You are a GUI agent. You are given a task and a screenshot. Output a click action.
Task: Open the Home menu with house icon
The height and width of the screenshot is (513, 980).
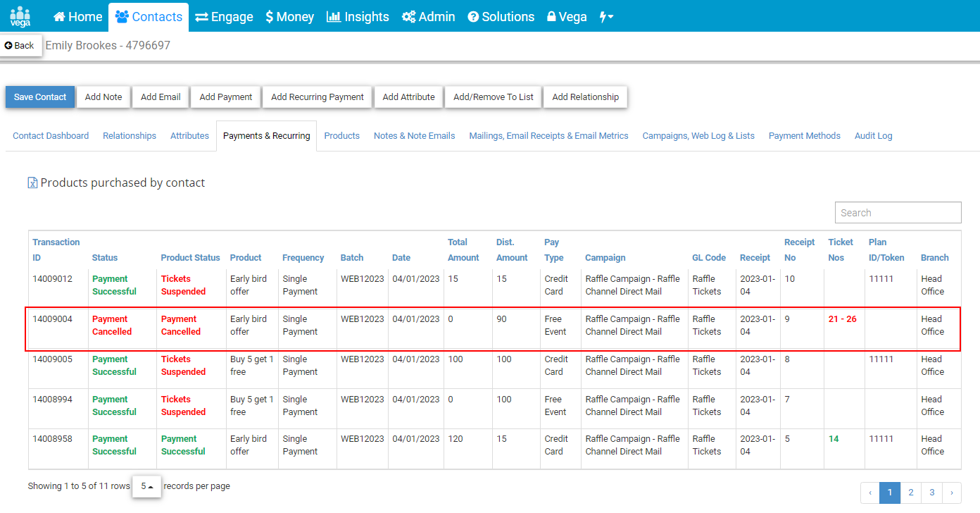77,16
